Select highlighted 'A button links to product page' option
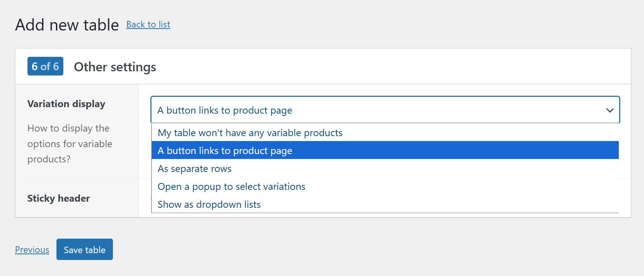Screen dimensions: 644x276 point(225,151)
